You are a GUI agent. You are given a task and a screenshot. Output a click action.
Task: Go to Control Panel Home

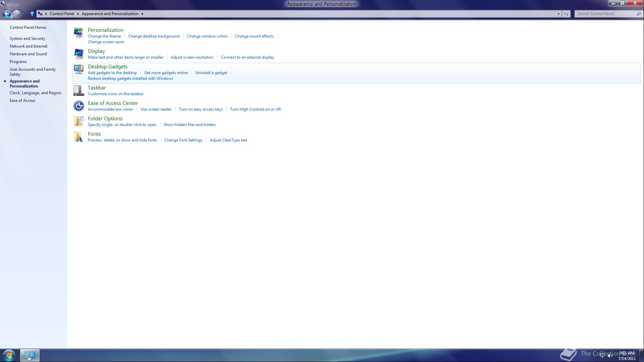(x=28, y=27)
